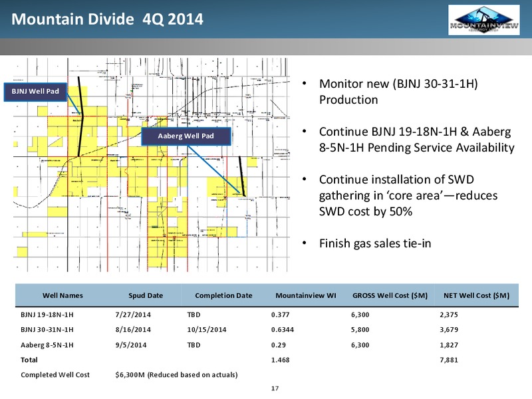Screen dimensions: 532x399
Task: Click the 'Finish gas sales tie-in' bullet
Action: click(375, 243)
